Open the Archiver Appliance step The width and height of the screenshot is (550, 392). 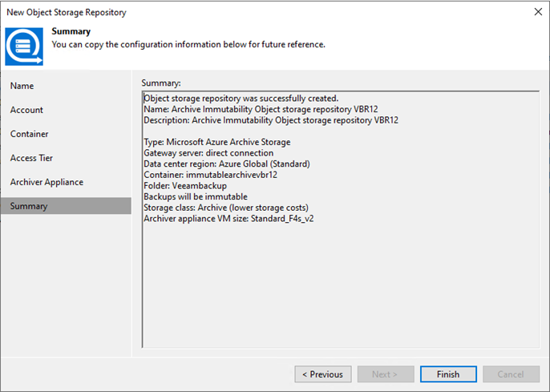point(47,182)
